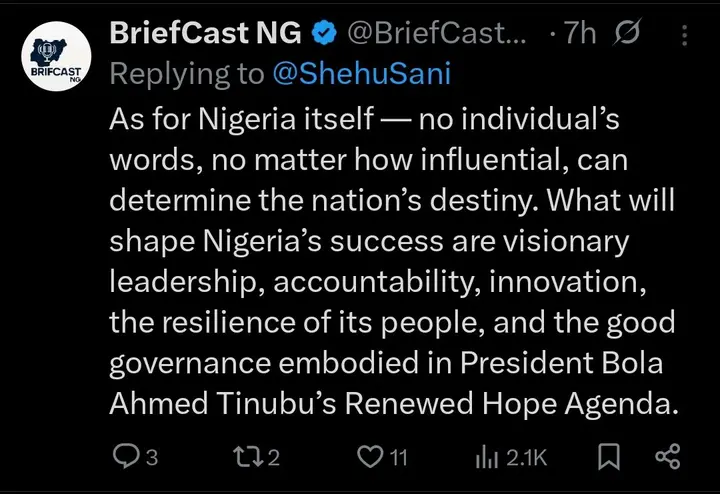Click the BriefCast NG display name
The width and height of the screenshot is (720, 494).
click(x=205, y=34)
